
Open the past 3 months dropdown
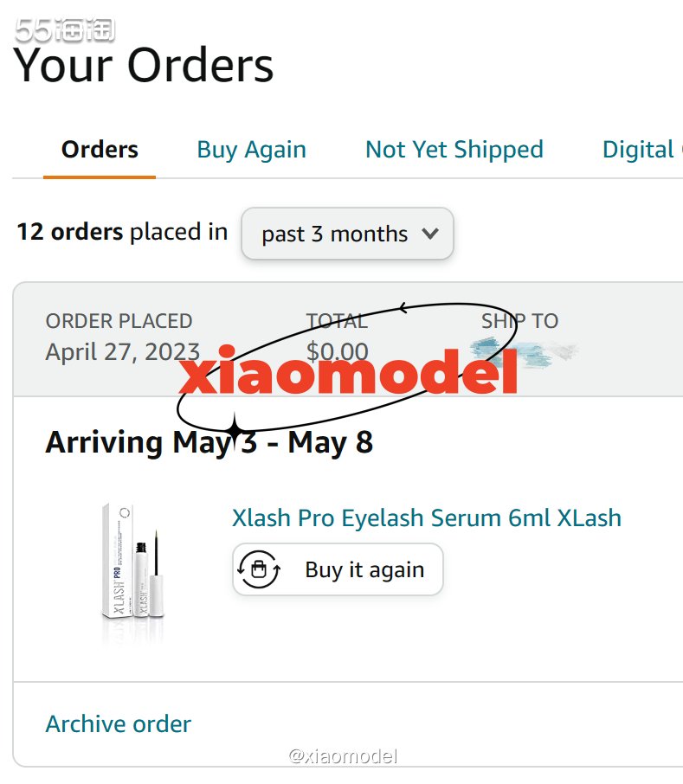346,234
